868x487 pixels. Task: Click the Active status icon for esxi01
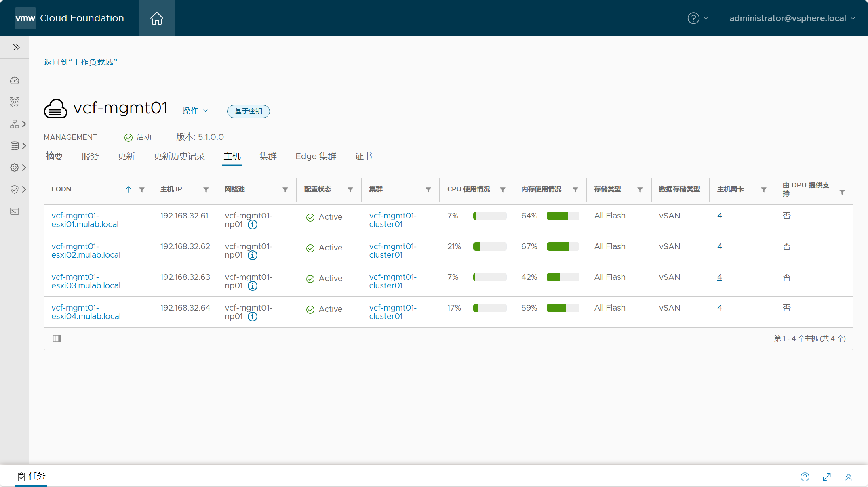[x=310, y=216]
